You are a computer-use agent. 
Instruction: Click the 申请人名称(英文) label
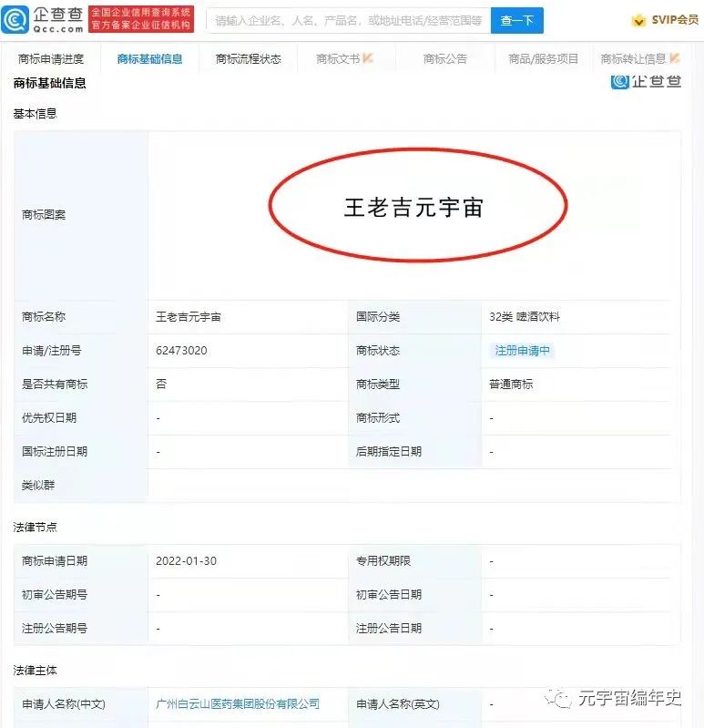pos(398,704)
